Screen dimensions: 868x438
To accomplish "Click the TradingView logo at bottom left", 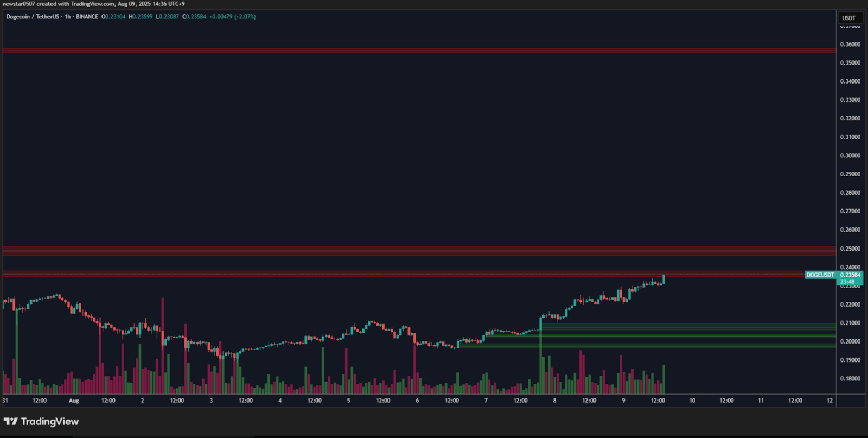I will tap(41, 422).
